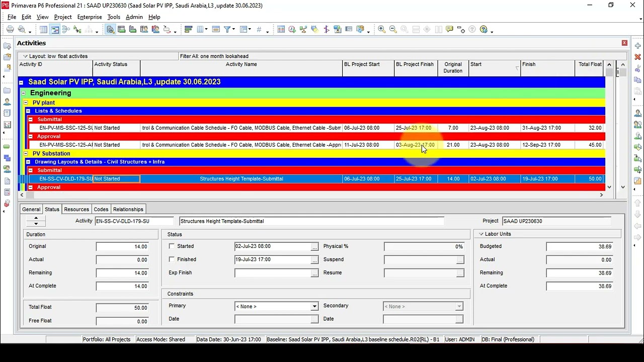Close the Activities window with red X
Viewport: 644px width, 362px height.
click(624, 43)
